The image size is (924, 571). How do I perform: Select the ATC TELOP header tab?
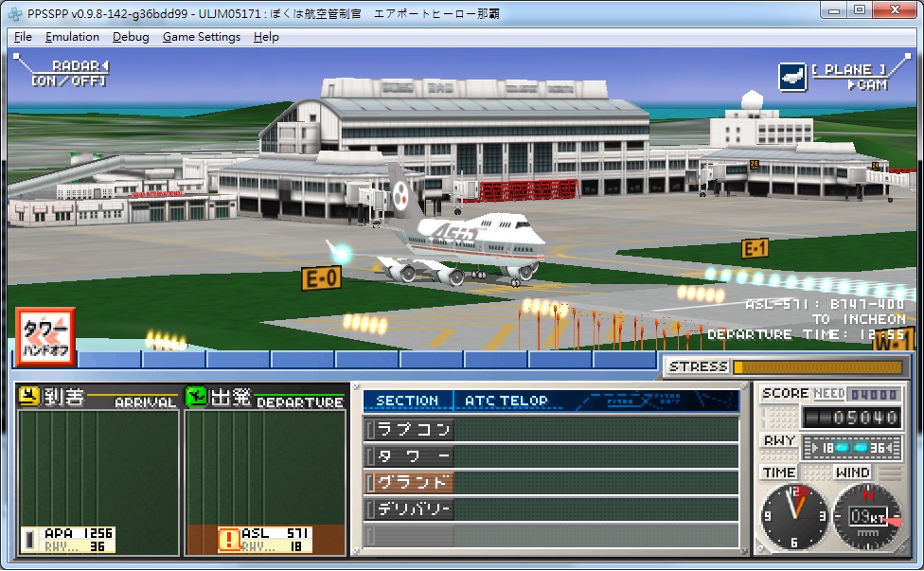pos(506,401)
